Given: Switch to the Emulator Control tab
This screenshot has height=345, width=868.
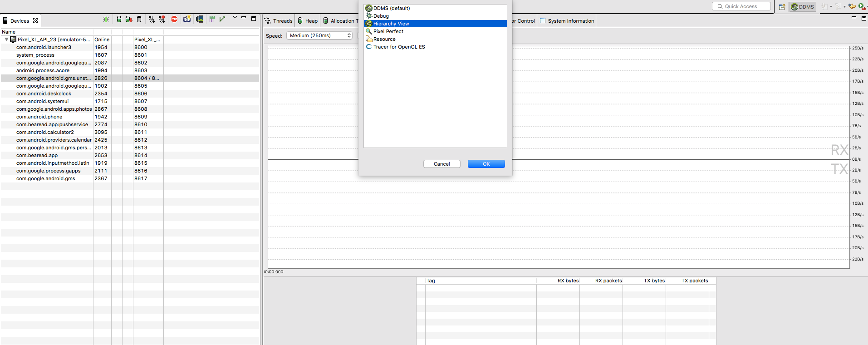Looking at the screenshot, I should (524, 21).
